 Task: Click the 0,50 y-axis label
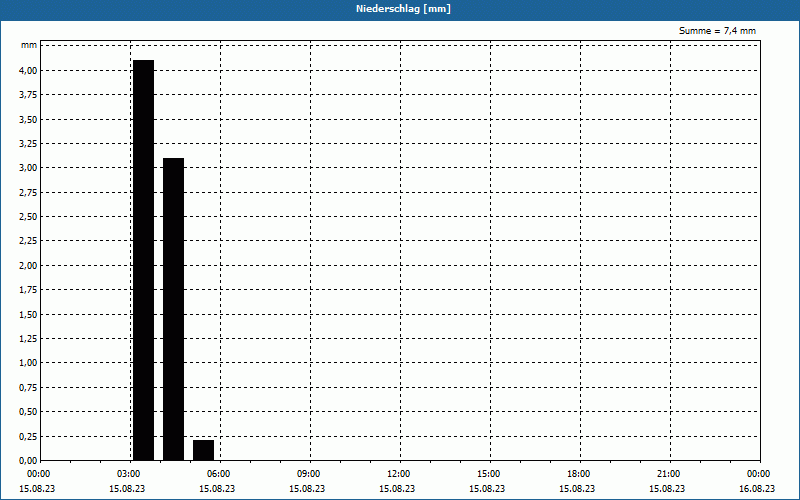click(28, 412)
